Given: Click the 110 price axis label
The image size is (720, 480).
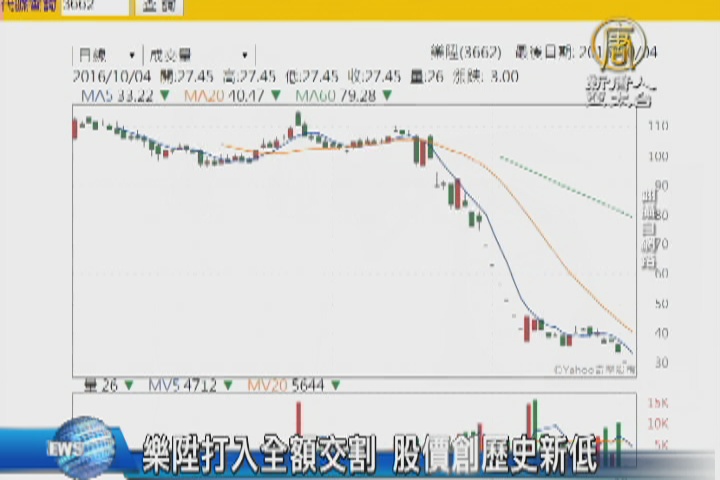Looking at the screenshot, I should click(657, 126).
